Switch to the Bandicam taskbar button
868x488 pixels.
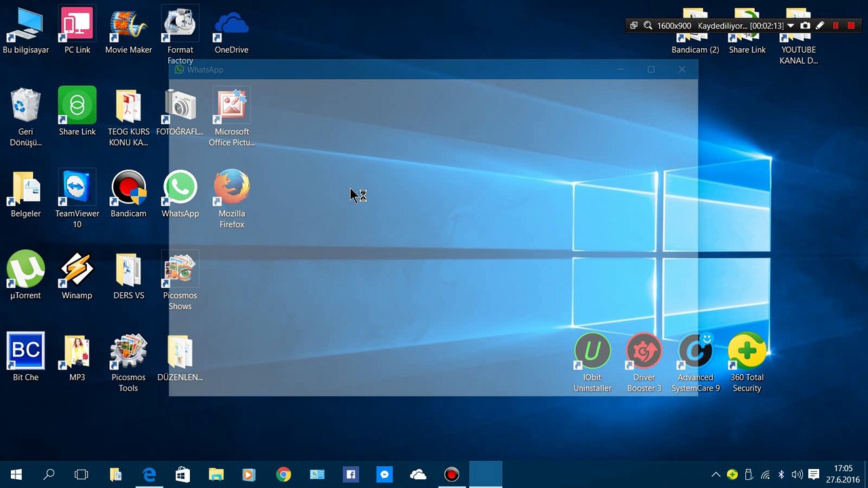tap(452, 474)
